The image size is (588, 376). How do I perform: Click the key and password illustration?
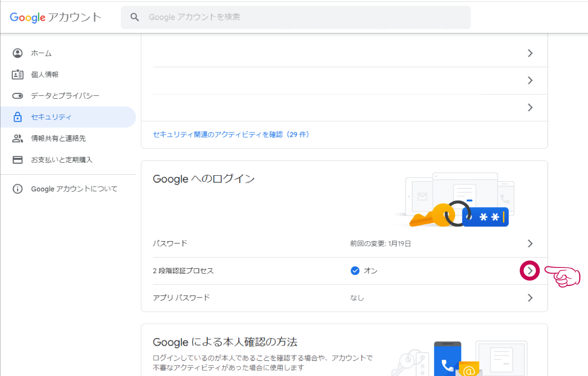[455, 200]
